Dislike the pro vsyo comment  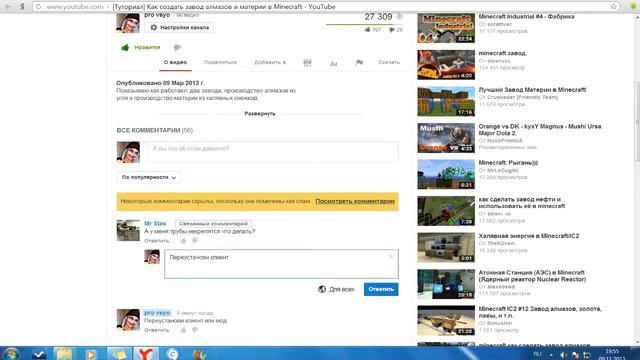[195, 330]
